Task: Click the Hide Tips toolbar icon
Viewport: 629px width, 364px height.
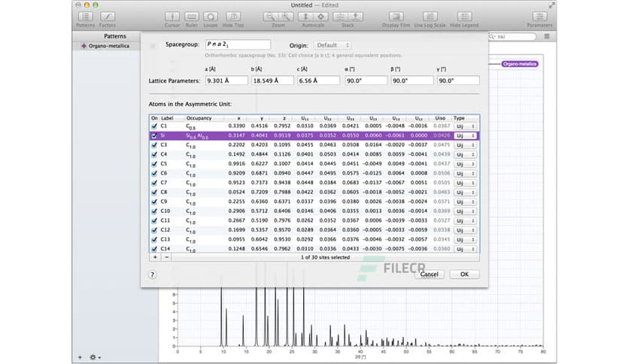Action: click(233, 16)
